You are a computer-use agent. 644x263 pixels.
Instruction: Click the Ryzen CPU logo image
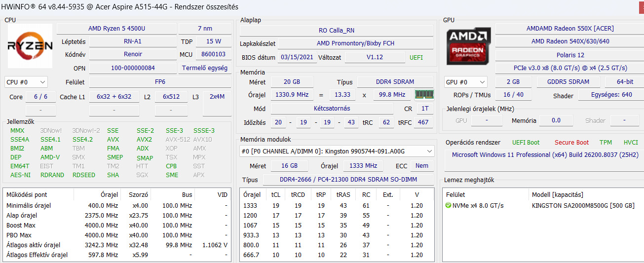(30, 46)
